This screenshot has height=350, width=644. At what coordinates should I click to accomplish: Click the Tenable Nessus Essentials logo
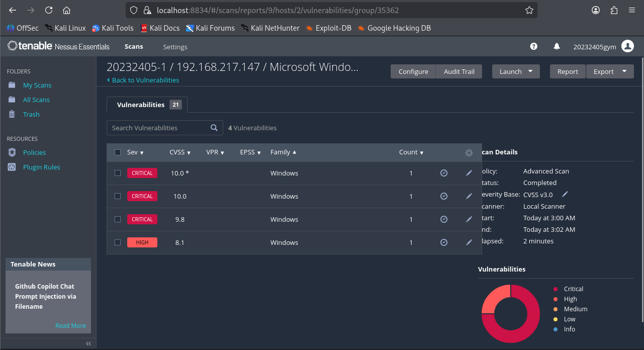[x=58, y=46]
